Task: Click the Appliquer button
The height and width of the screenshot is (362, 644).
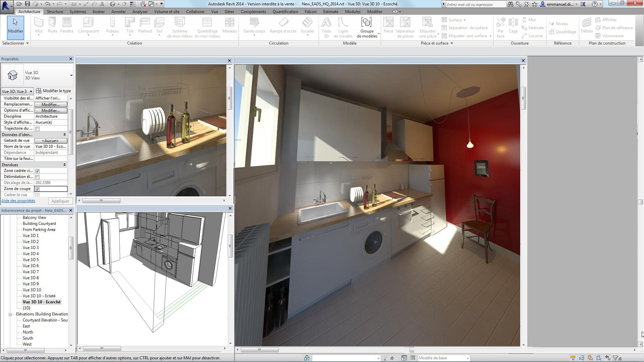Action: [60, 201]
